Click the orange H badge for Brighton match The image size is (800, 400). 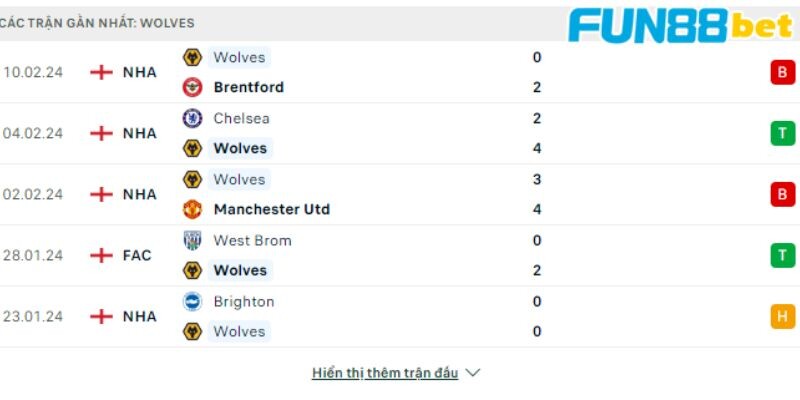783,316
